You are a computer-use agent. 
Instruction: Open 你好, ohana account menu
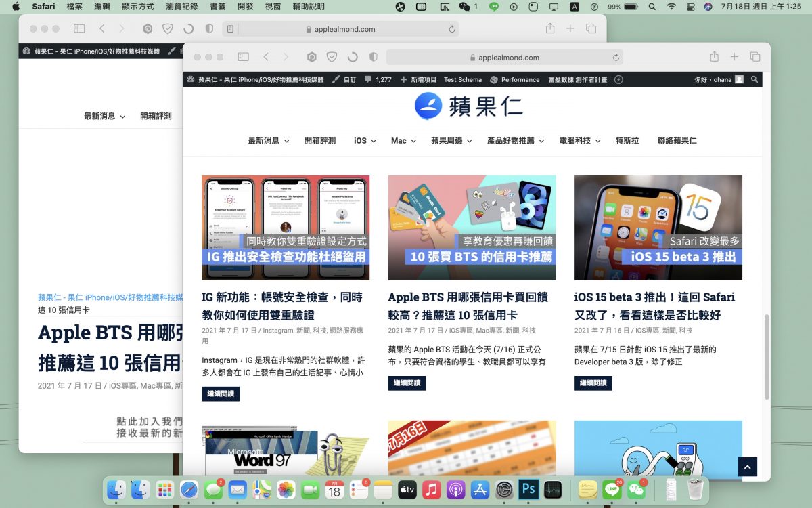[719, 79]
